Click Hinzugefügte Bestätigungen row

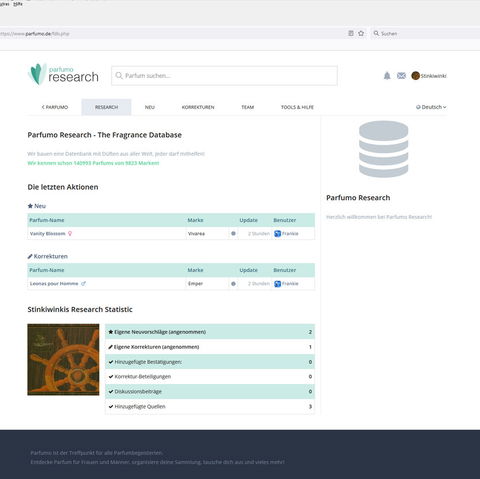[x=210, y=362]
